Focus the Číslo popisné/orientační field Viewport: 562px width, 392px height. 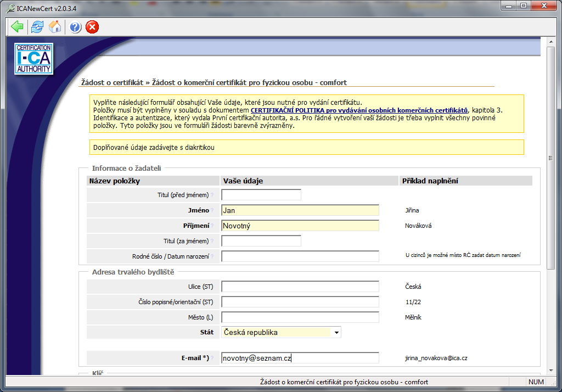[x=300, y=302]
